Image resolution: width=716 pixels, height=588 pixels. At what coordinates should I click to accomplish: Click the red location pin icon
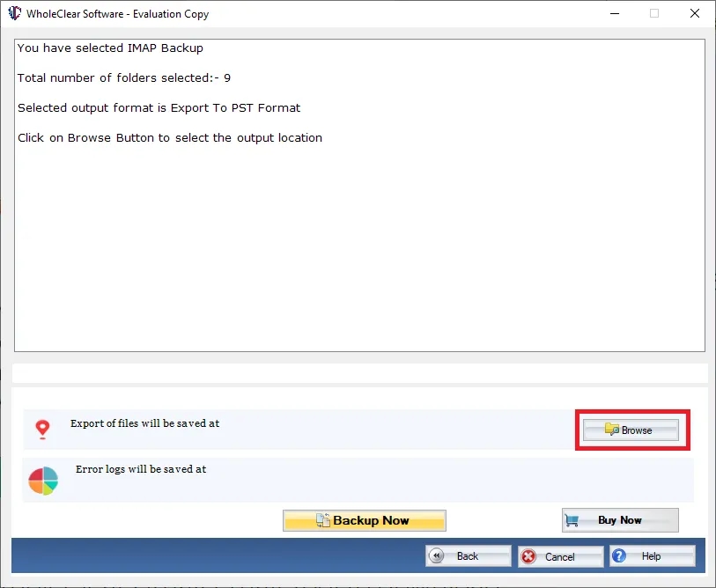(x=43, y=430)
